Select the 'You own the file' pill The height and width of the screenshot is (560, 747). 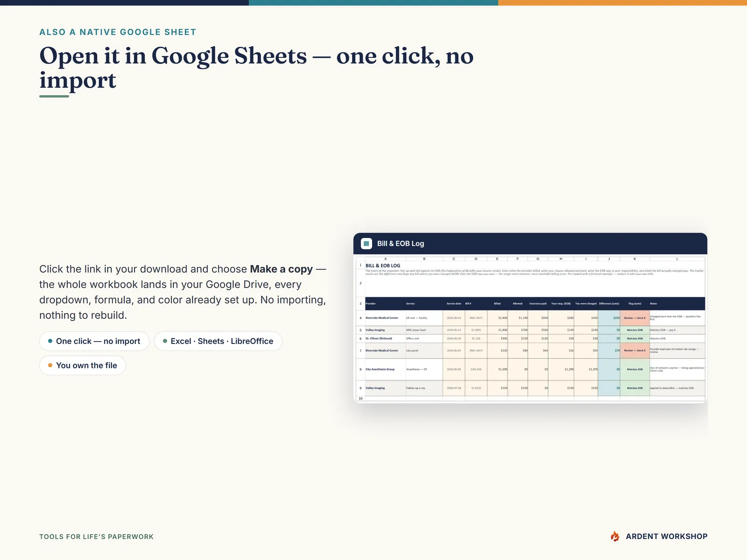(83, 365)
